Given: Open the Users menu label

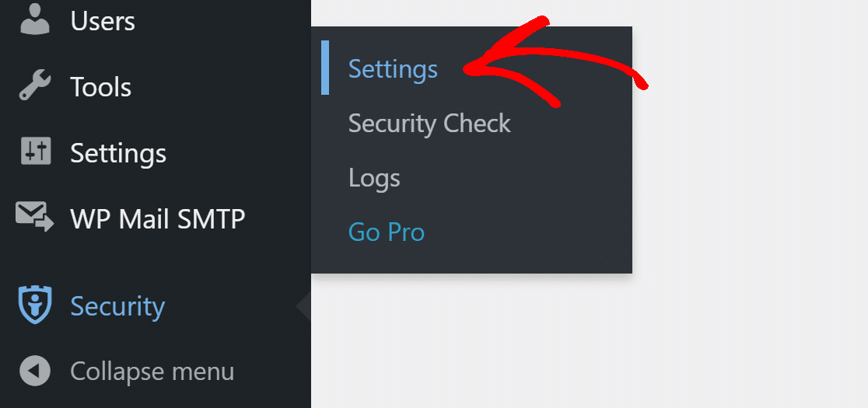Looking at the screenshot, I should click(x=103, y=21).
